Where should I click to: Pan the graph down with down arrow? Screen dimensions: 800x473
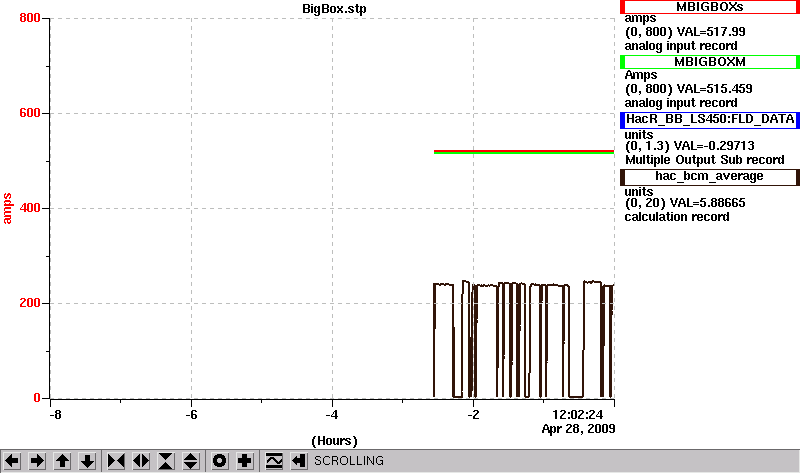pos(87,461)
